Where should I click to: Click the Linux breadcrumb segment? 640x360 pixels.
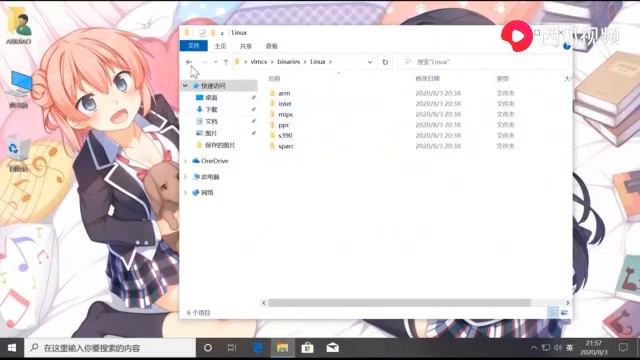pos(318,62)
